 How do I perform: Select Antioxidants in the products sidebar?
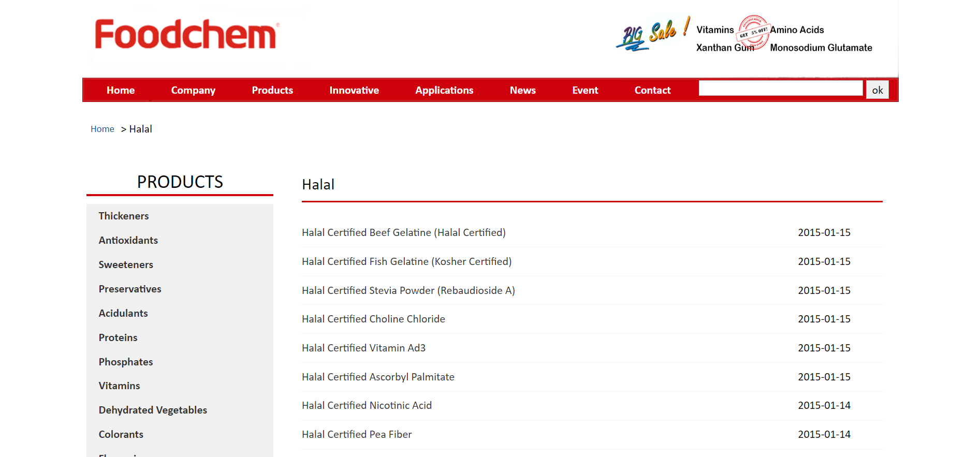pos(128,240)
